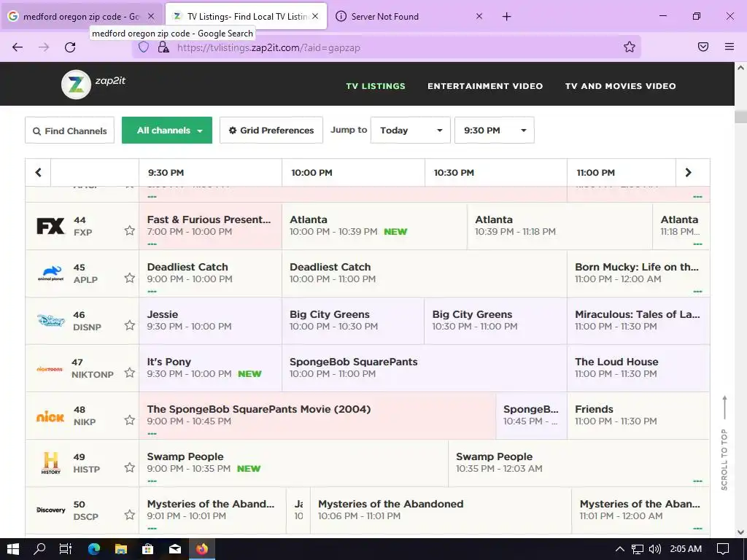Click the SCROLL TO TOP control
The image size is (747, 560).
point(724,443)
